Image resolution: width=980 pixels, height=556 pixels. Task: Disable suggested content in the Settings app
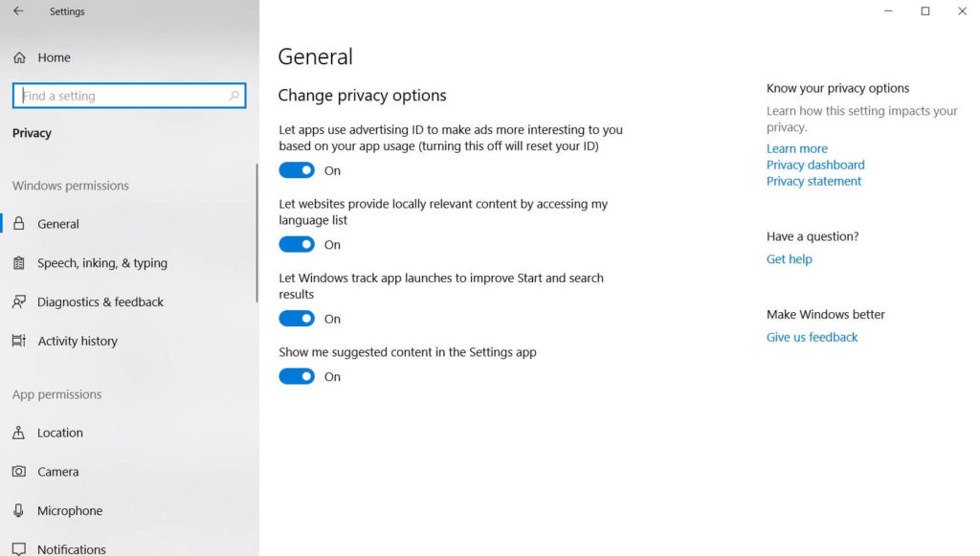[x=297, y=376]
